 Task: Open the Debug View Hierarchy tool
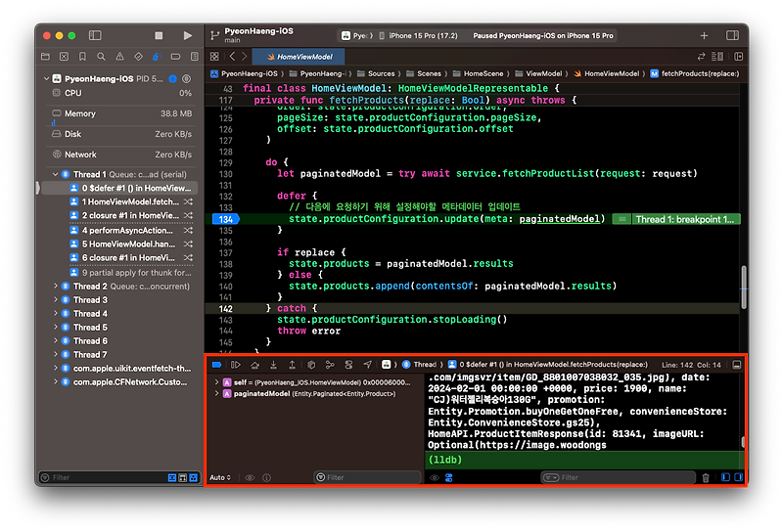[310, 364]
